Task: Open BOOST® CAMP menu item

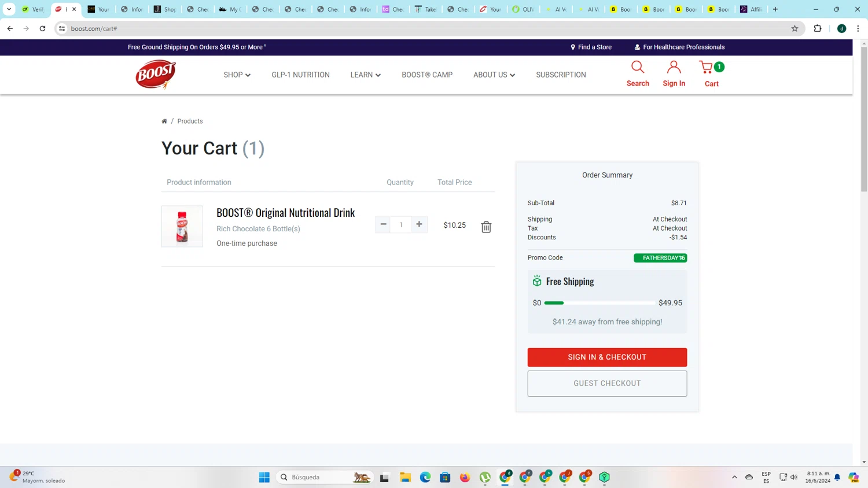Action: point(427,75)
